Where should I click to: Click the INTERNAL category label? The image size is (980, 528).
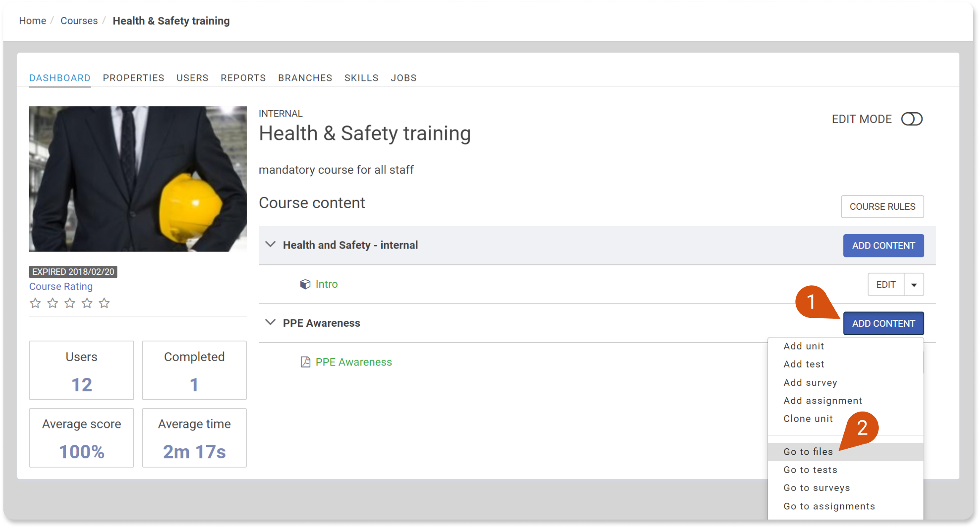(x=280, y=114)
